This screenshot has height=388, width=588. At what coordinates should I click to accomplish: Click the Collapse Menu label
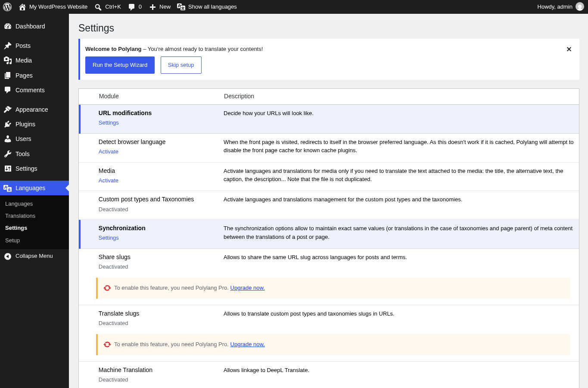coord(34,256)
